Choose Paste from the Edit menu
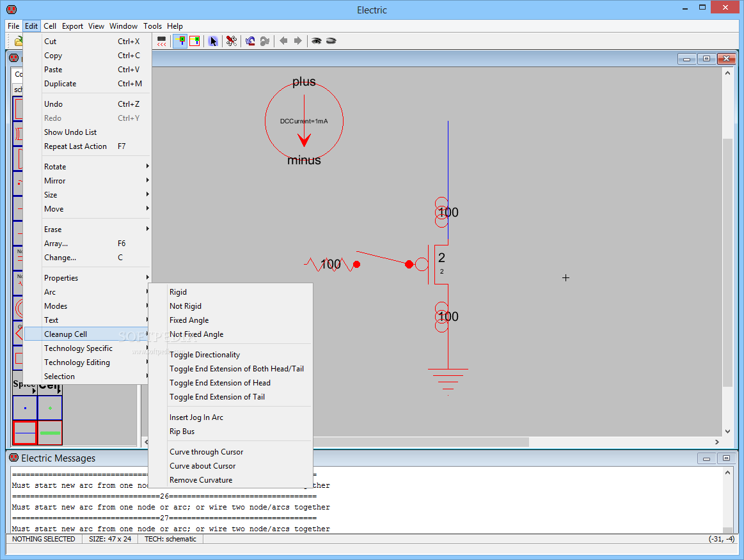744x560 pixels. coord(87,69)
